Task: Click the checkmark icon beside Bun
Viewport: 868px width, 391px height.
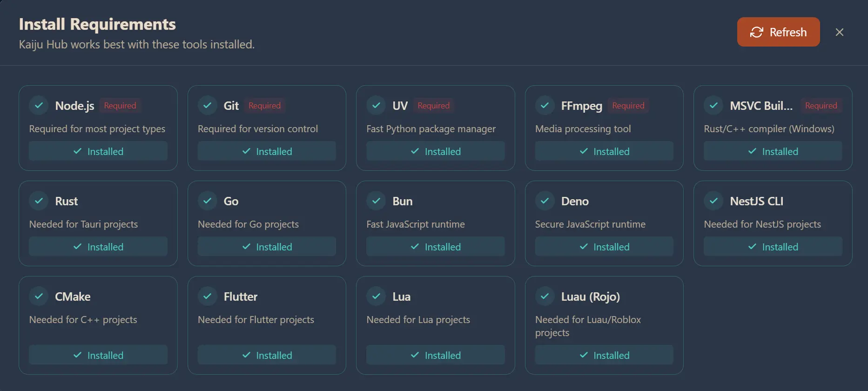Action: point(377,201)
